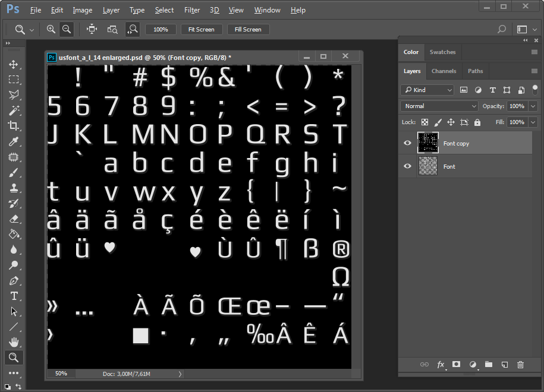The image size is (544, 392).
Task: Select the Clone Stamp tool
Action: coord(14,188)
